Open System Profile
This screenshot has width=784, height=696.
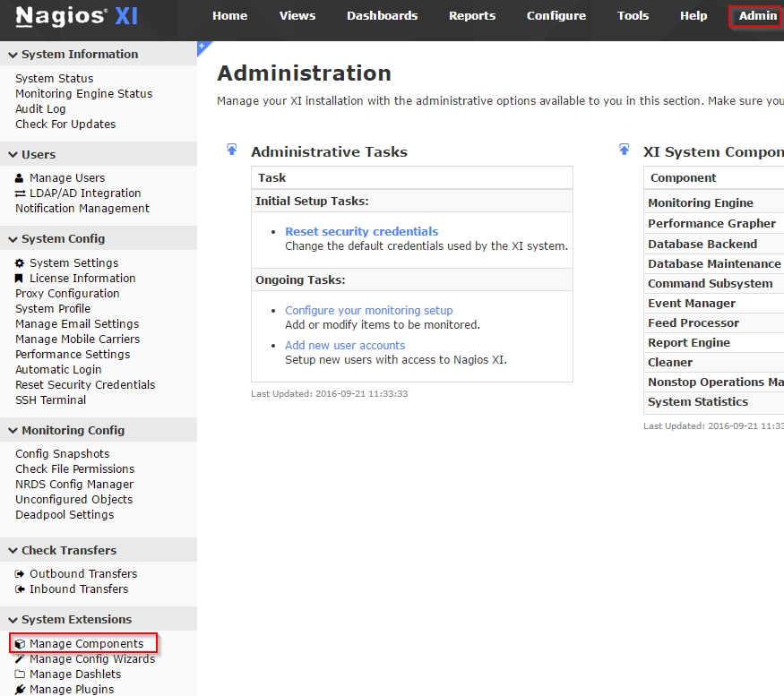tap(53, 309)
